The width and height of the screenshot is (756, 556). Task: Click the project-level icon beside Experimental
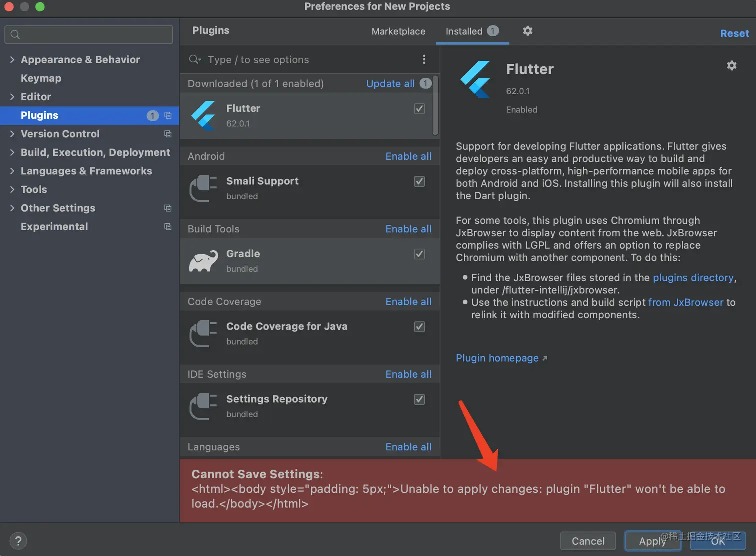[x=168, y=226]
